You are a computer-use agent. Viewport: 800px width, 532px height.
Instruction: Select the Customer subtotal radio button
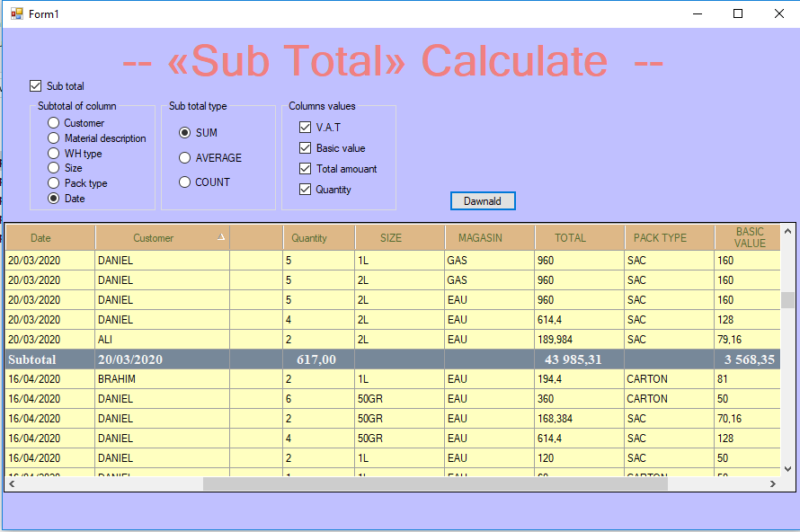coord(54,123)
